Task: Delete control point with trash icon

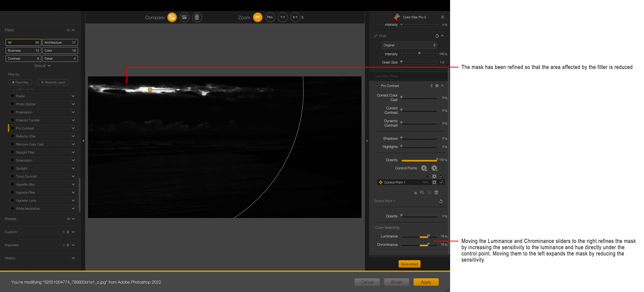Action: pos(436,192)
